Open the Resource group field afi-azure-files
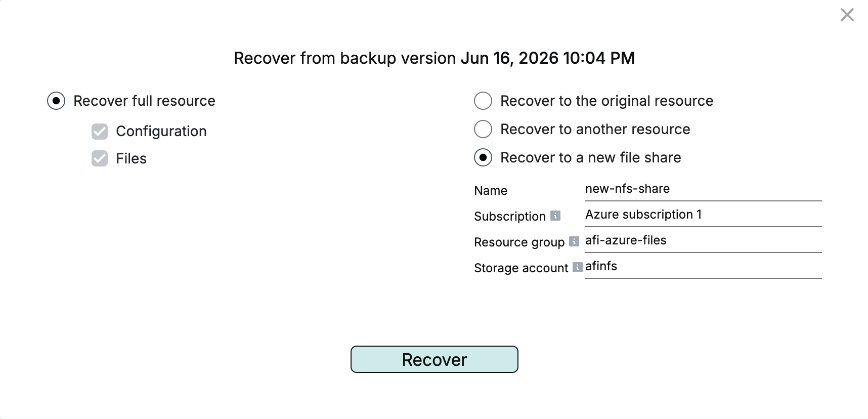This screenshot has width=868, height=419. 703,240
